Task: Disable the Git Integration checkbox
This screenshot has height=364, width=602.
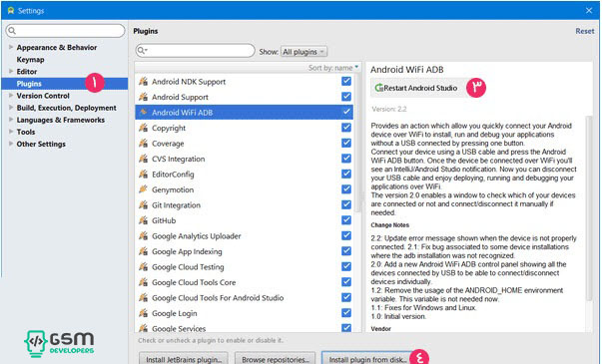Action: 346,204
